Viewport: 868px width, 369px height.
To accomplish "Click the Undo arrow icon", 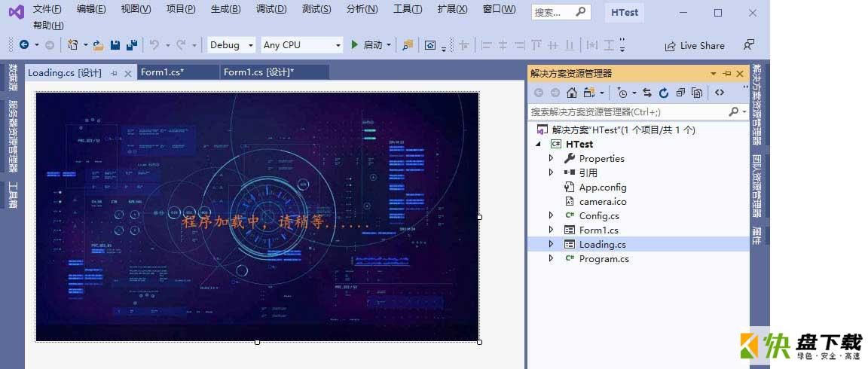I will tap(154, 45).
